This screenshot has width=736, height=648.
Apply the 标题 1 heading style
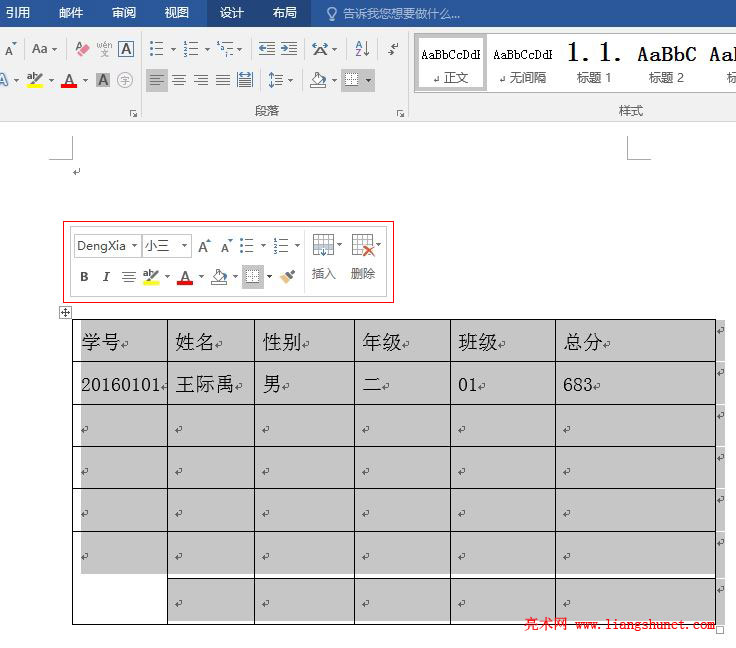click(594, 62)
